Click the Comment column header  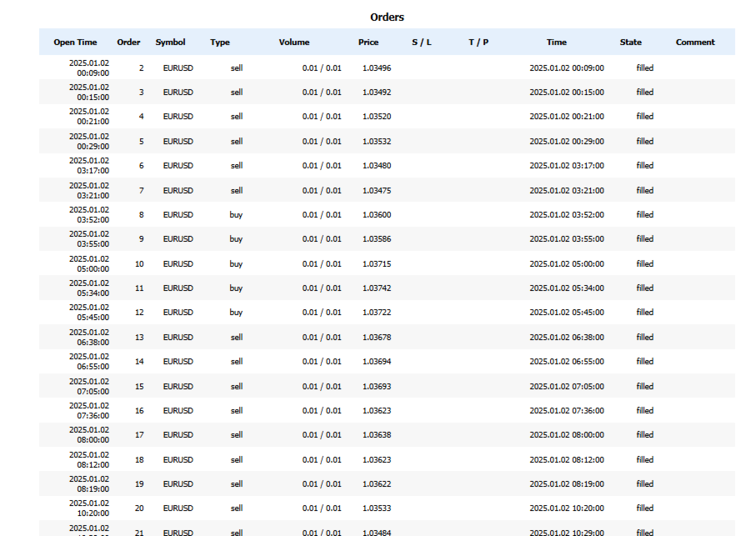coord(695,42)
